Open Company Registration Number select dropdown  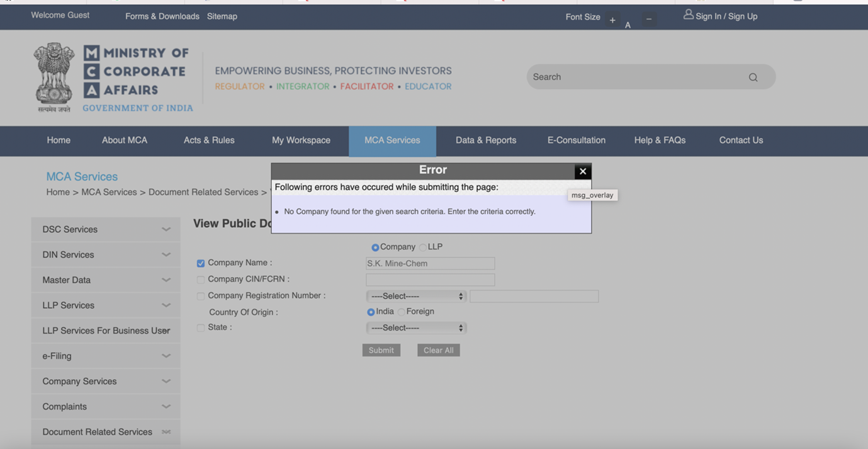[x=416, y=296]
